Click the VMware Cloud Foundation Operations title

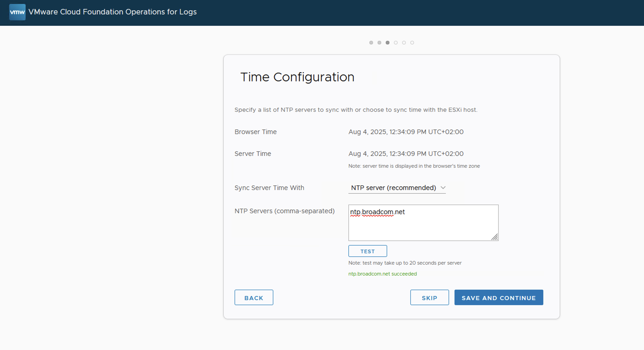click(x=112, y=12)
